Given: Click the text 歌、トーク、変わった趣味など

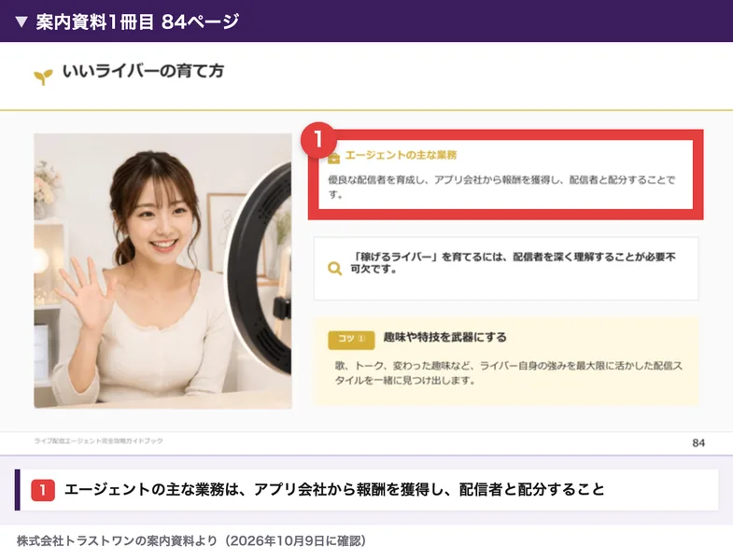Looking at the screenshot, I should [x=403, y=366].
